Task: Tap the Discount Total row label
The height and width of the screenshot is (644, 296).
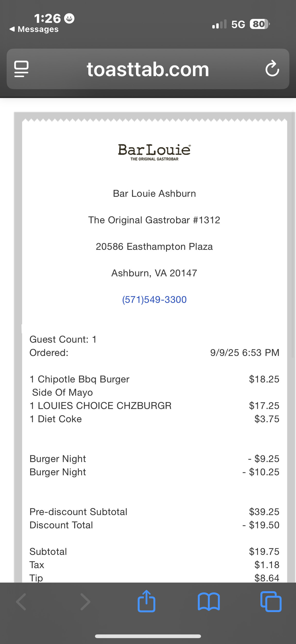Action: coord(61,525)
